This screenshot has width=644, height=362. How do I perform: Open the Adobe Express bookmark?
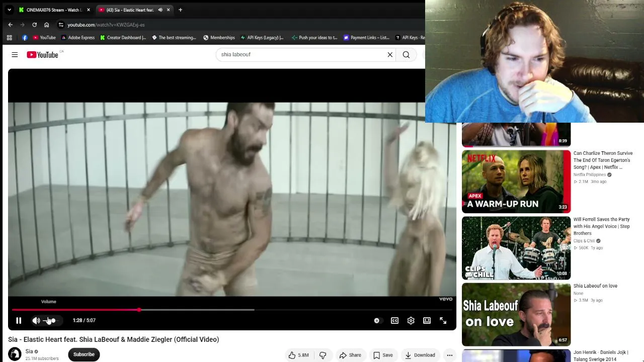coord(78,37)
